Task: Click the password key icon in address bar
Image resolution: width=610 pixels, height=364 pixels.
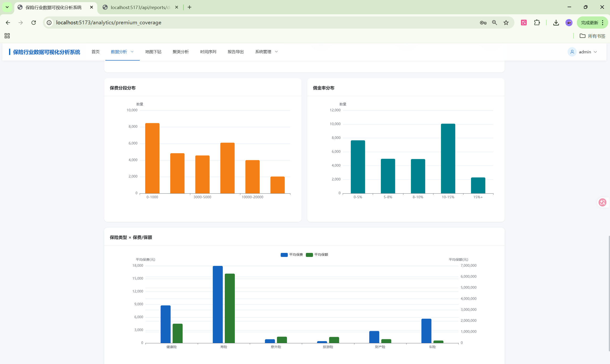Action: pos(483,23)
